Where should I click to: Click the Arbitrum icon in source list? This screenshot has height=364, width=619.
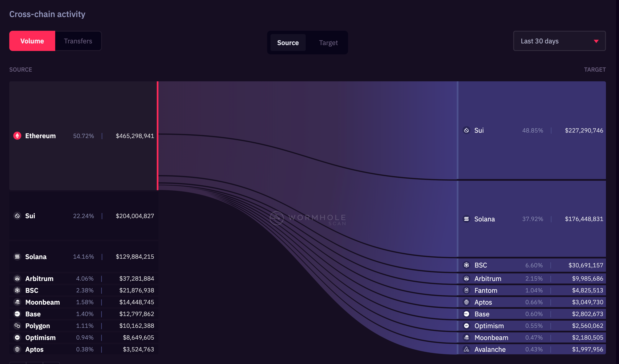click(x=17, y=278)
